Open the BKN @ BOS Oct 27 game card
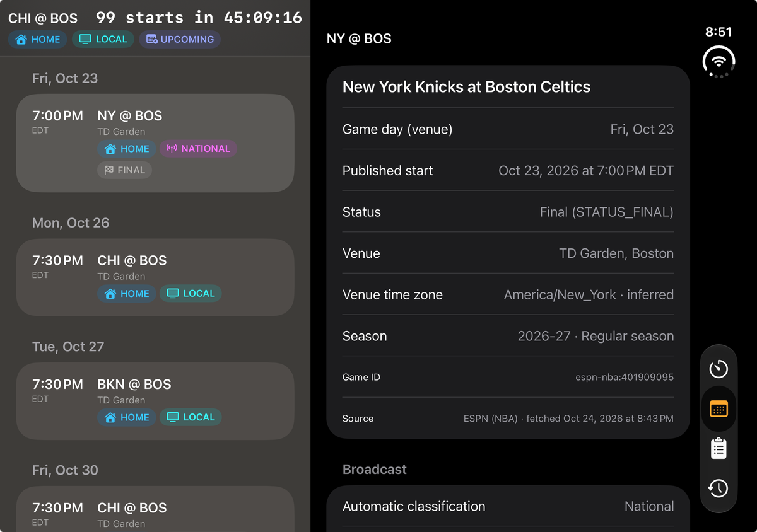Screen dimensions: 757x532 155,401
